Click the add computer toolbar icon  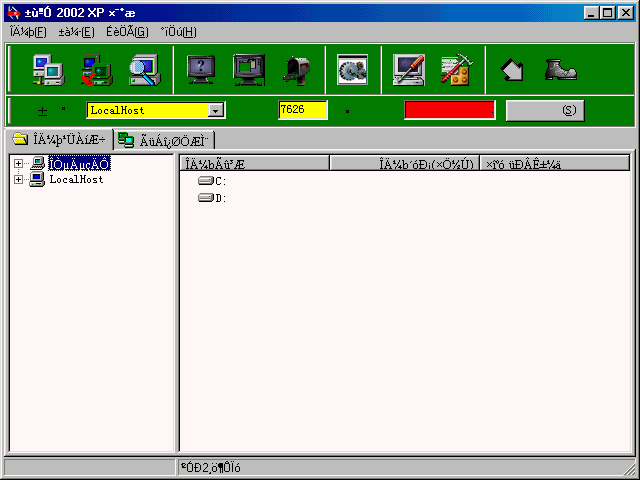(x=47, y=69)
